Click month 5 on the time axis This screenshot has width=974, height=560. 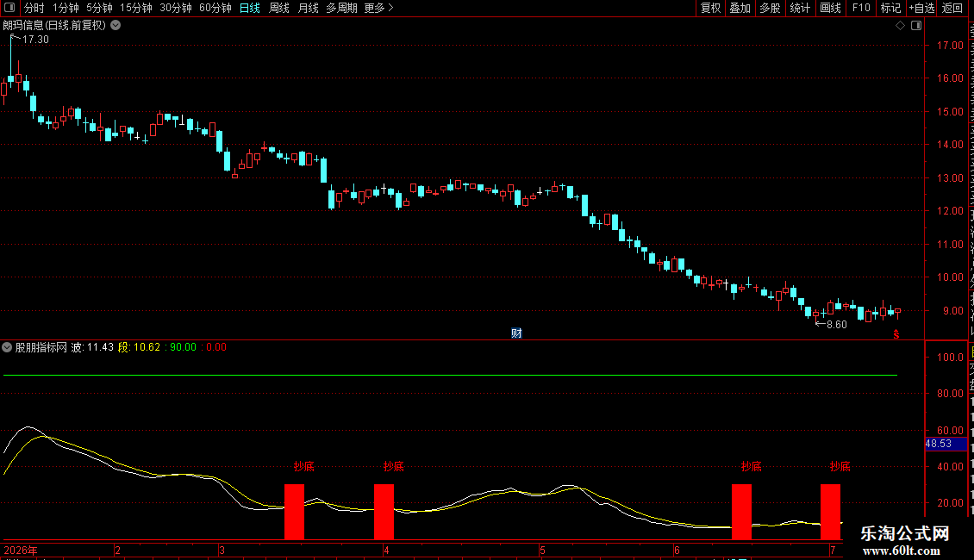[542, 551]
